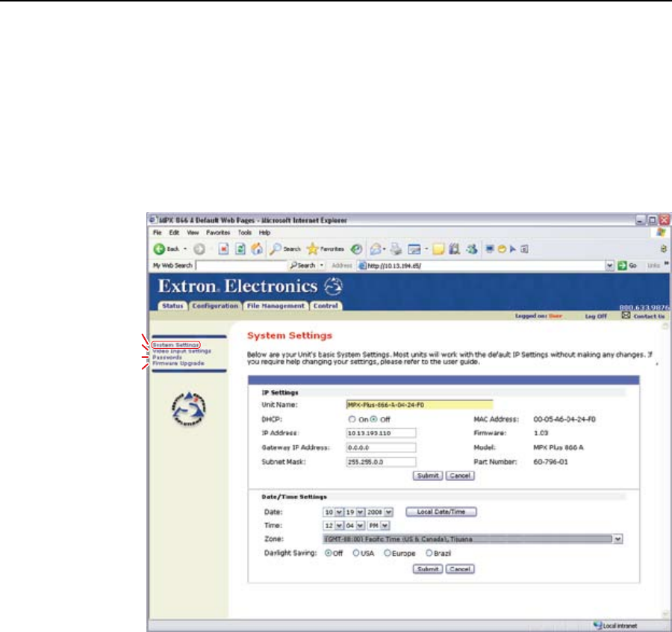Switch to the File Management tab
672x632 pixels.
point(274,306)
